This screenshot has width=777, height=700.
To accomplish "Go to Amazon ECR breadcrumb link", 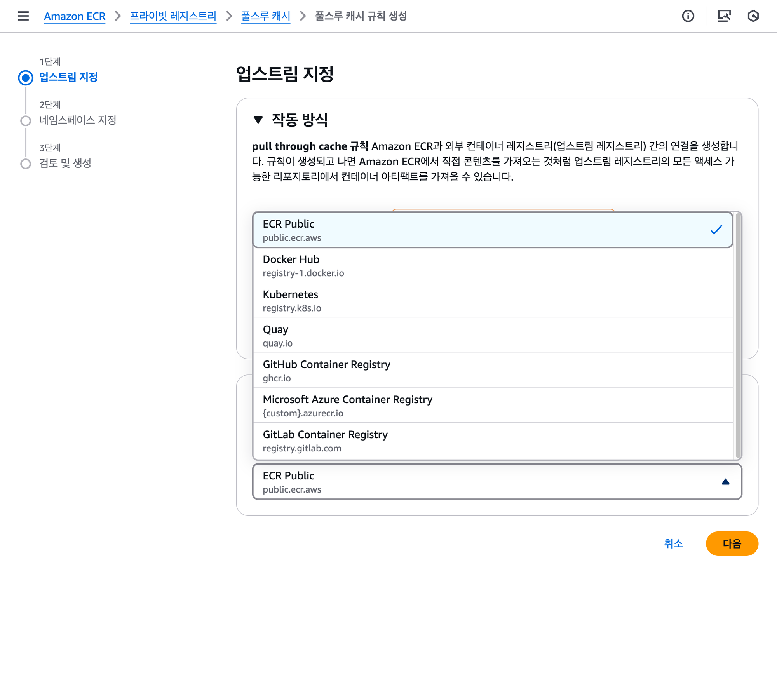I will 75,16.
